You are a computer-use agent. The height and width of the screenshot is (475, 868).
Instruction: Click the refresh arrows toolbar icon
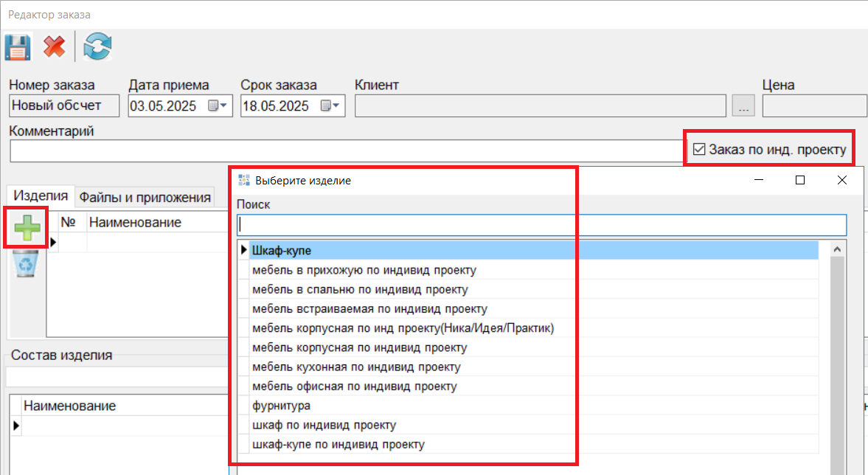pos(97,47)
